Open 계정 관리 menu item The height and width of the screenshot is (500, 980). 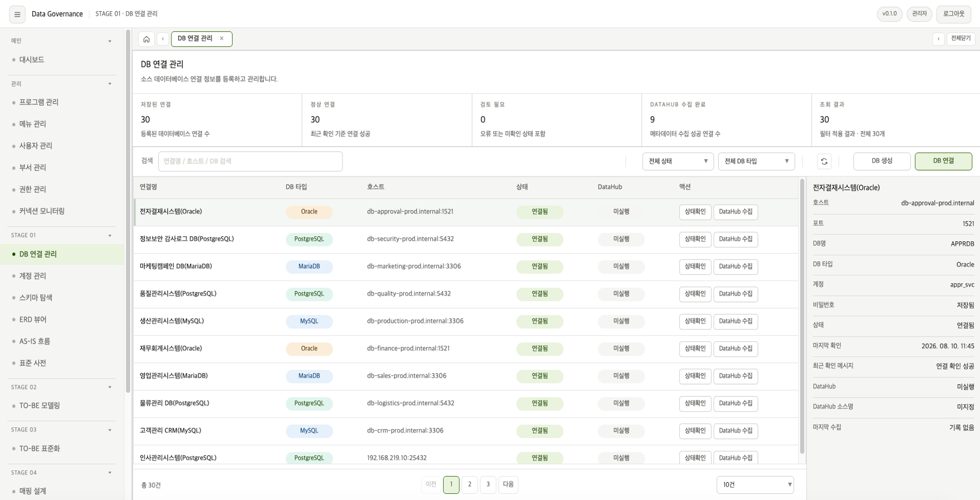(x=62, y=276)
